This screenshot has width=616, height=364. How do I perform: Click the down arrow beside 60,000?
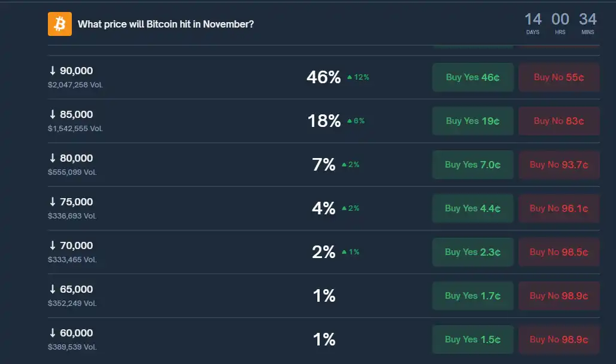[51, 333]
